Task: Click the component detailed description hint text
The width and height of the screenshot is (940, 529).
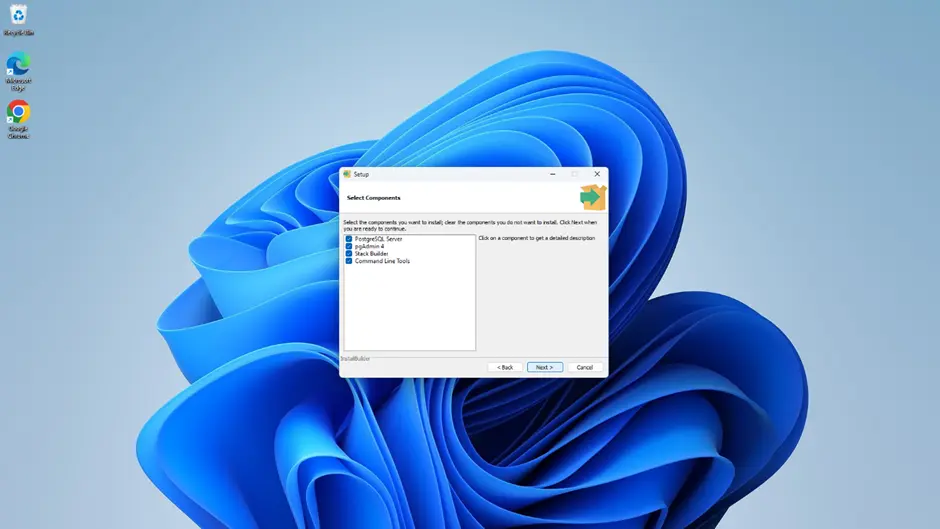Action: click(537, 238)
